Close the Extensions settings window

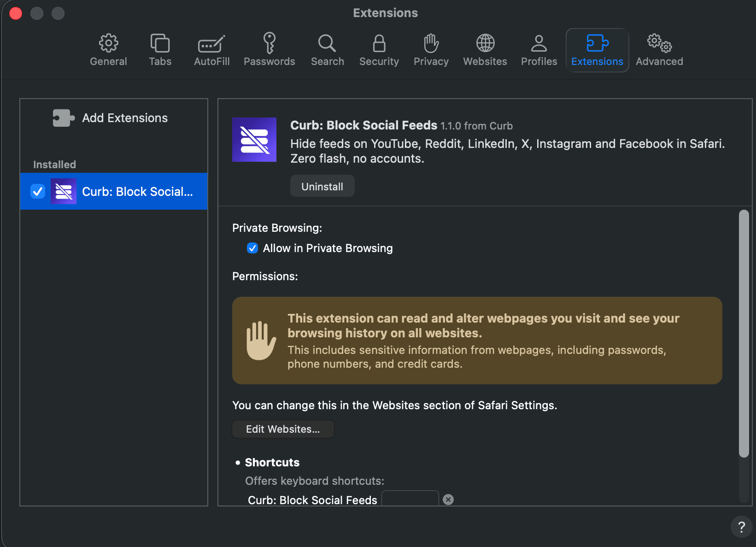[16, 13]
